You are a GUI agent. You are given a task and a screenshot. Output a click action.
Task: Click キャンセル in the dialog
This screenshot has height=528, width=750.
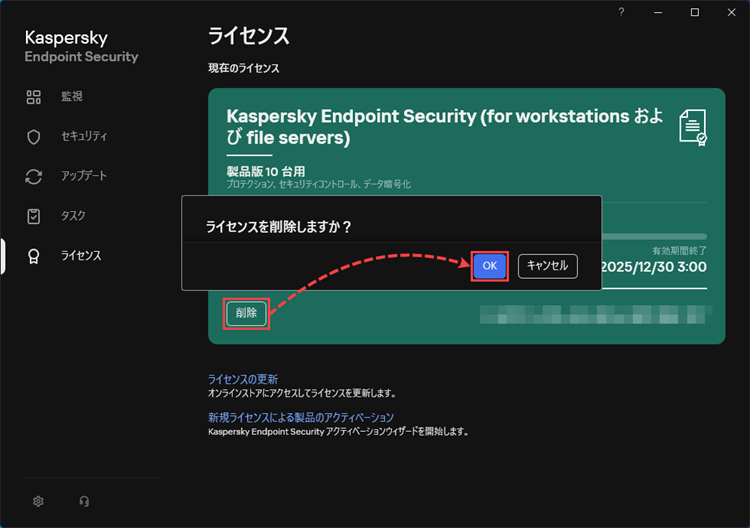(x=548, y=266)
